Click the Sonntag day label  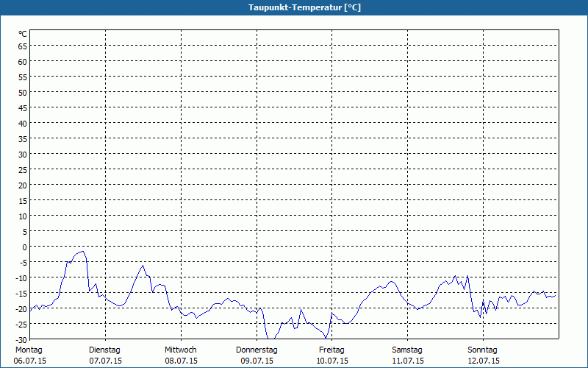tap(482, 350)
